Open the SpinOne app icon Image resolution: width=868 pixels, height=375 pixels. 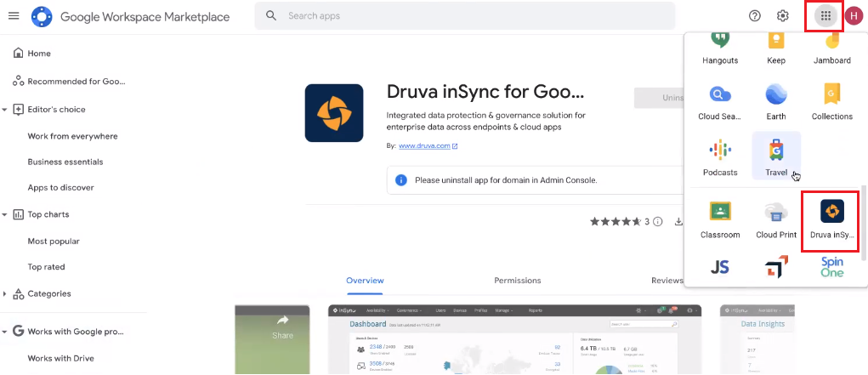click(x=832, y=266)
